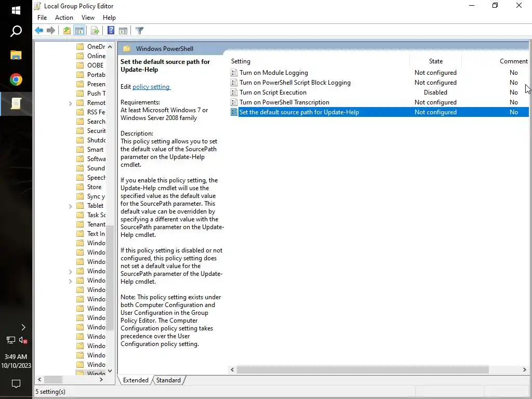Click the muted speaker tray icon
Viewport: 532px width, 399px height.
23,340
